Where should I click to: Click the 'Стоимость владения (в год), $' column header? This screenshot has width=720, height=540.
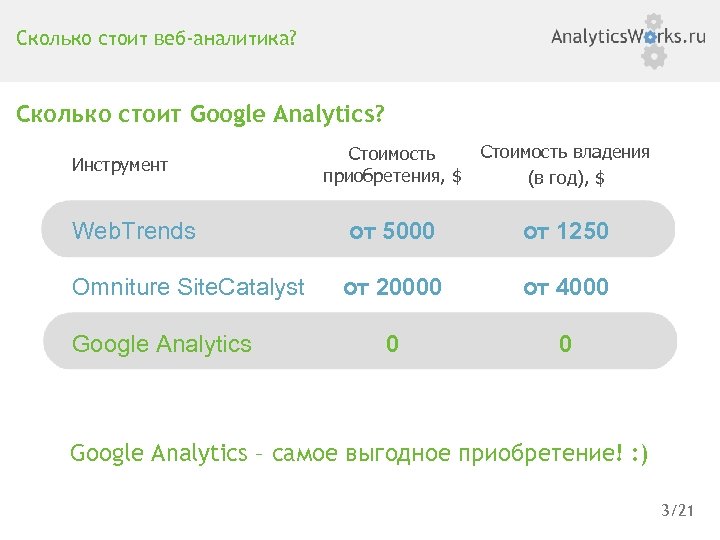[x=565, y=165]
